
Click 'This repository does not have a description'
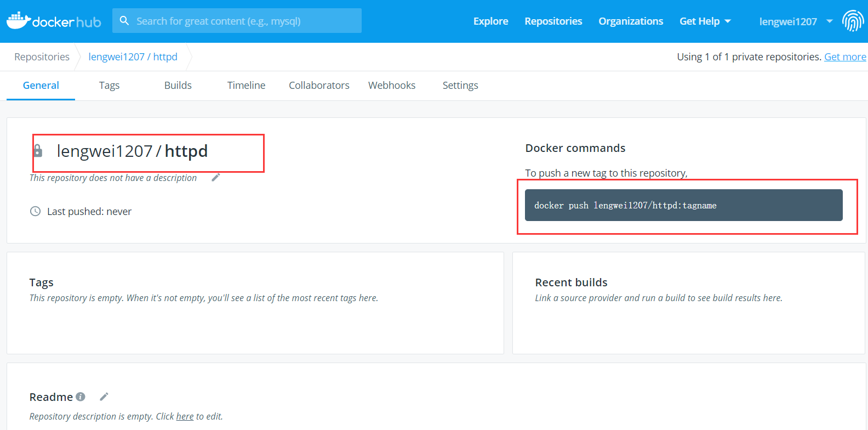(113, 178)
